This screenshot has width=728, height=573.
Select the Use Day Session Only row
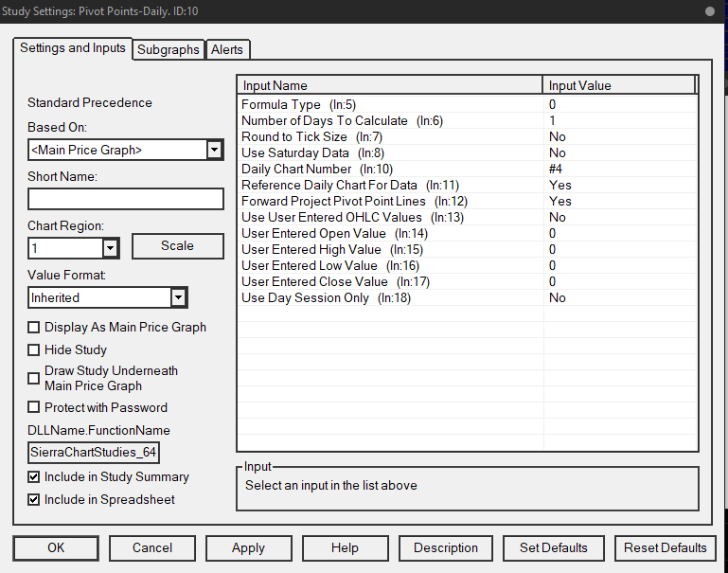[468, 297]
